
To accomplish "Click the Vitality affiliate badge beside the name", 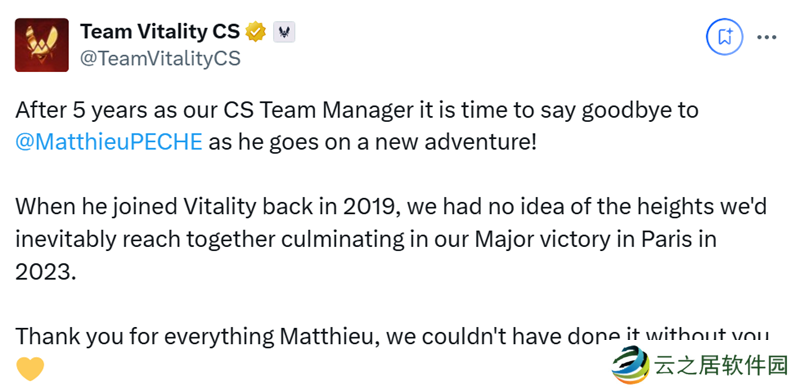I will pyautogui.click(x=284, y=33).
